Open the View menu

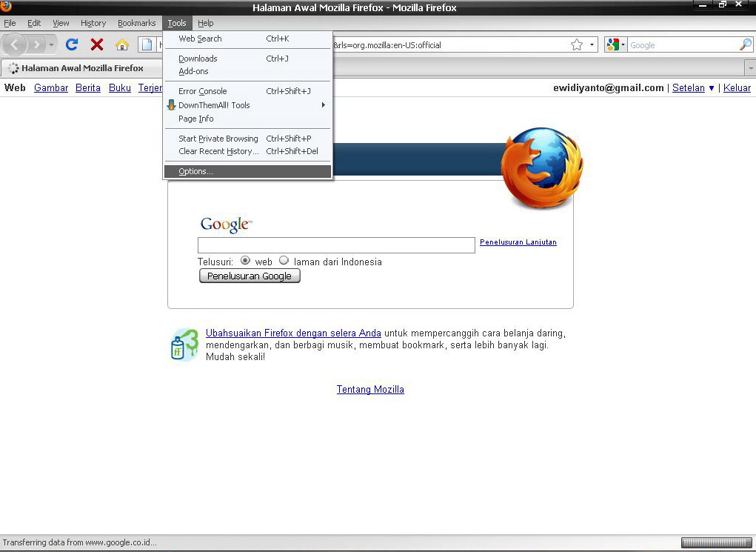pos(61,23)
